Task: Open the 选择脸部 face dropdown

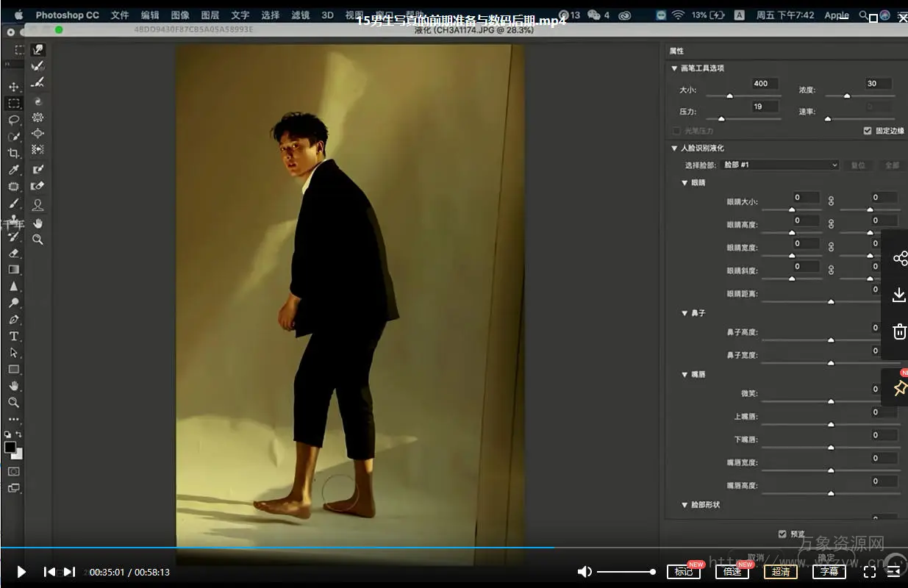Action: pyautogui.click(x=779, y=165)
